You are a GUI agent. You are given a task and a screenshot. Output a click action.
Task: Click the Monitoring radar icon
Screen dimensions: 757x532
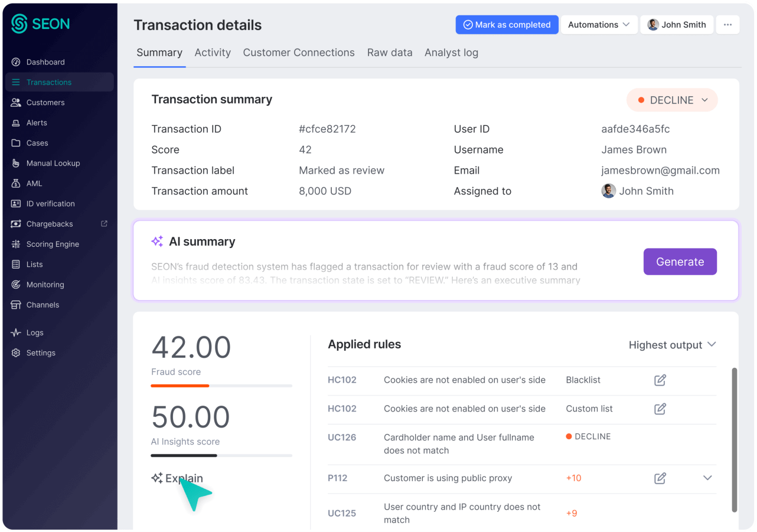(x=16, y=285)
